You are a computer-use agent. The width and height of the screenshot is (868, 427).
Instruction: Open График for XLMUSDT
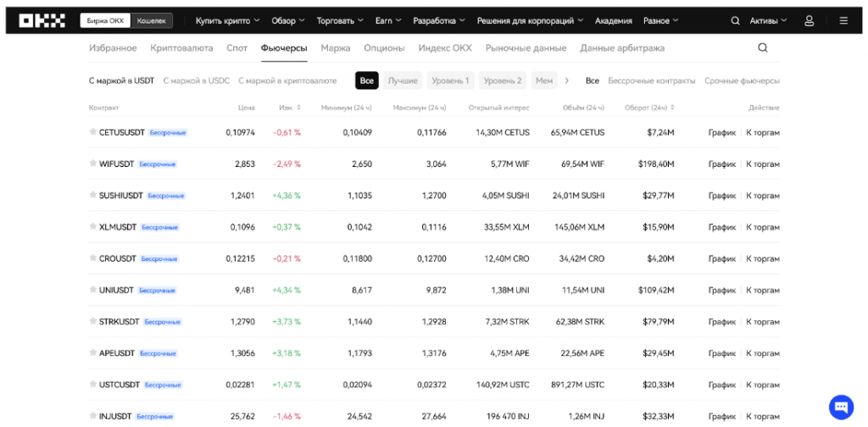pyautogui.click(x=722, y=227)
